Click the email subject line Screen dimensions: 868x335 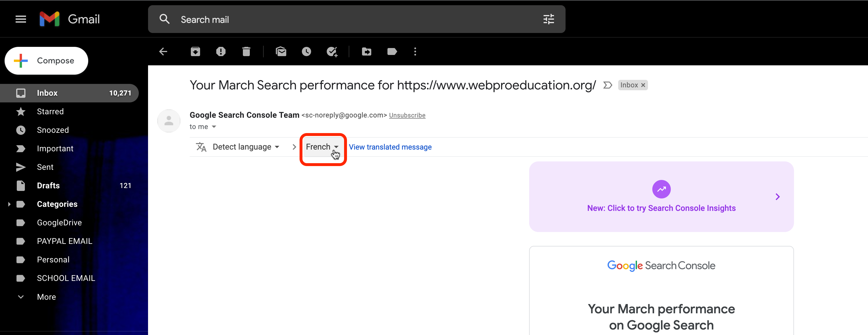click(393, 85)
